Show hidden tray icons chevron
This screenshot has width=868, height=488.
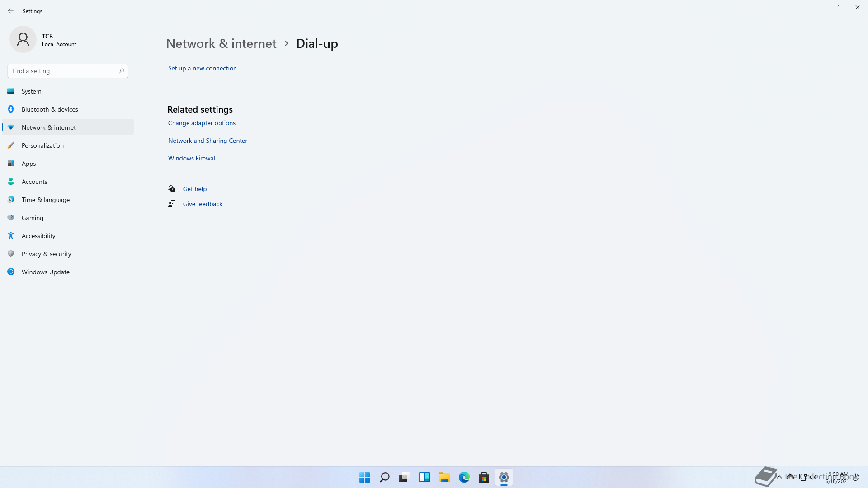tap(779, 477)
